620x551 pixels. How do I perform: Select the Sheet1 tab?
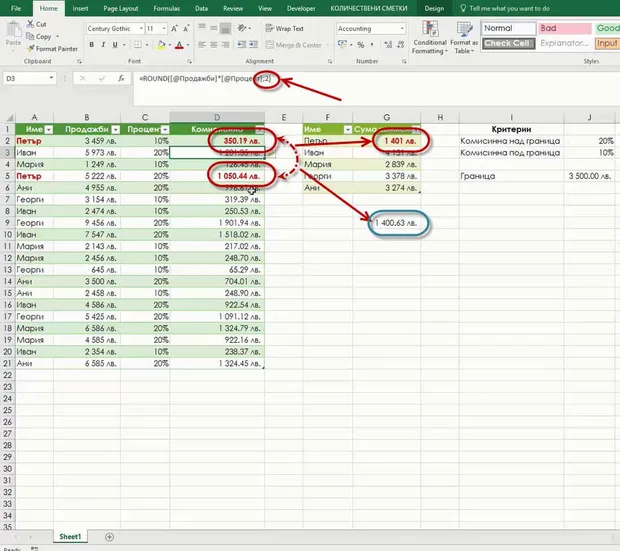point(70,537)
